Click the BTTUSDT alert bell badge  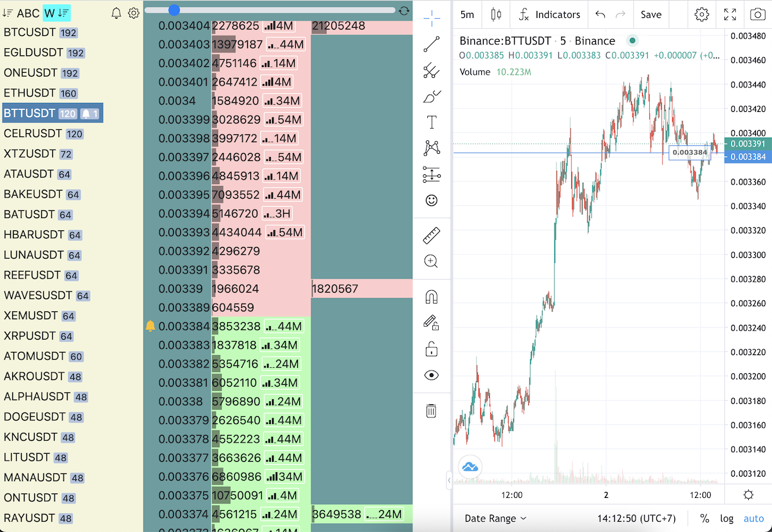click(x=90, y=114)
